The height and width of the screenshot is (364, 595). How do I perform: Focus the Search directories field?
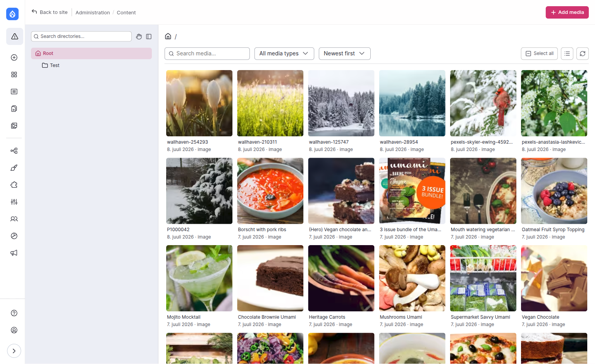[81, 36]
